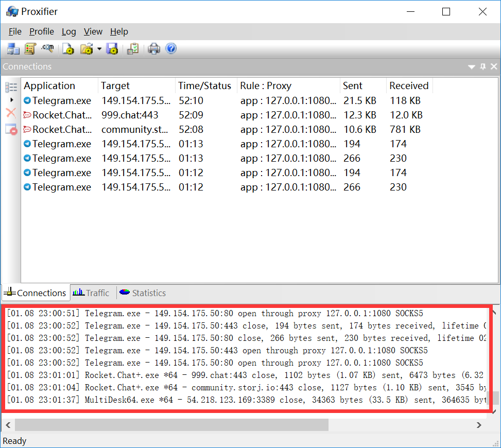Click the block application window icon in sidebar

point(11,129)
